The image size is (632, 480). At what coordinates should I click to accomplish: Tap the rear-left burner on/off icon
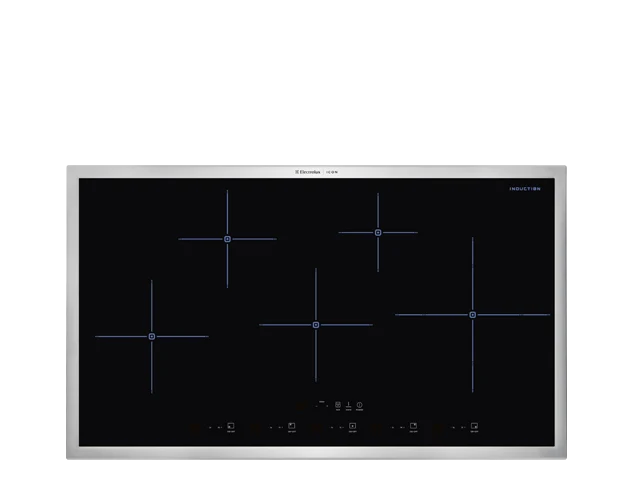(292, 426)
